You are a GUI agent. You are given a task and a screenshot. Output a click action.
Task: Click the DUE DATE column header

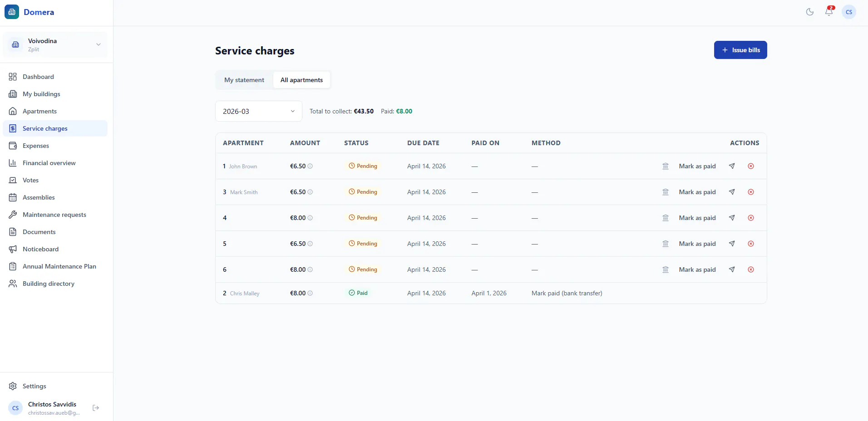coord(423,143)
